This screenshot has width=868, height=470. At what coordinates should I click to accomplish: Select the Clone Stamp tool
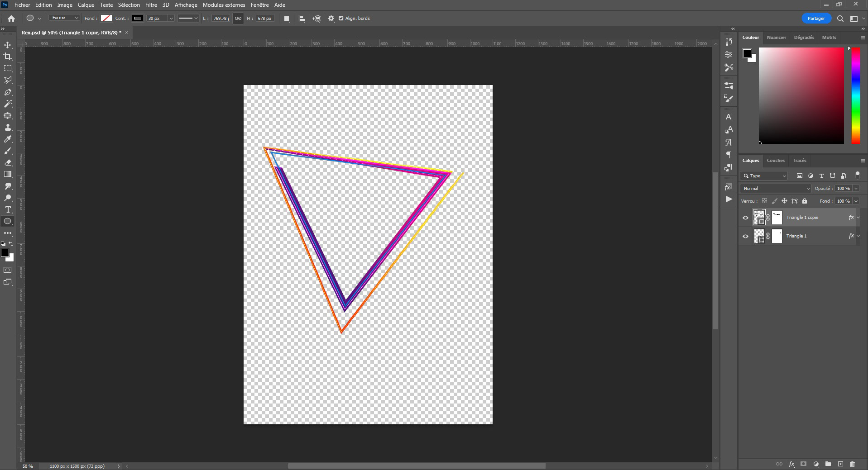coord(8,127)
